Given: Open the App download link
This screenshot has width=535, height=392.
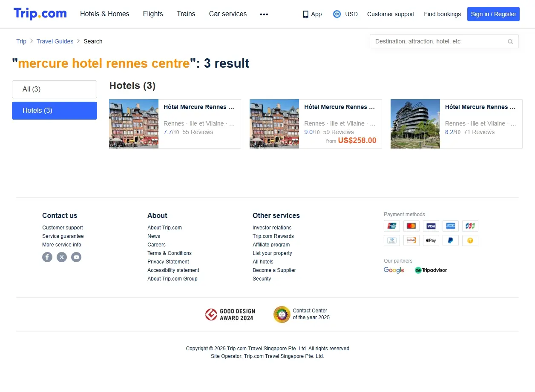Looking at the screenshot, I should pos(312,14).
